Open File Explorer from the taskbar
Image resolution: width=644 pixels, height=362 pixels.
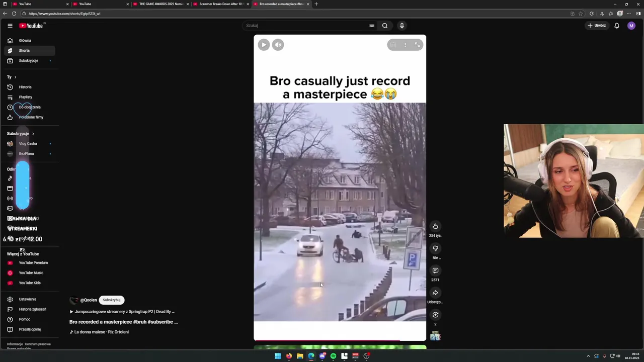300,356
